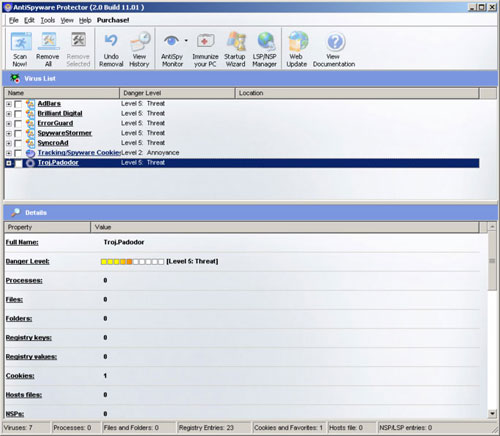Click the Value column header
This screenshot has width=500, height=436.
tap(285, 227)
